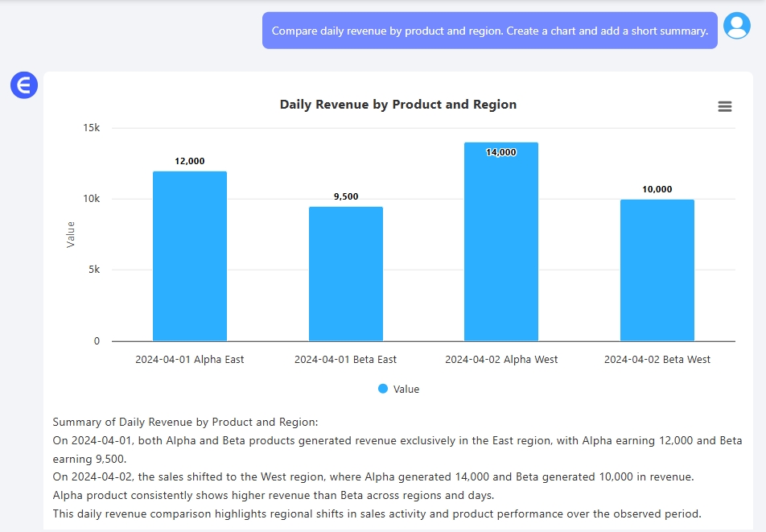Click the 12,000 data label
766x532 pixels.
point(190,161)
